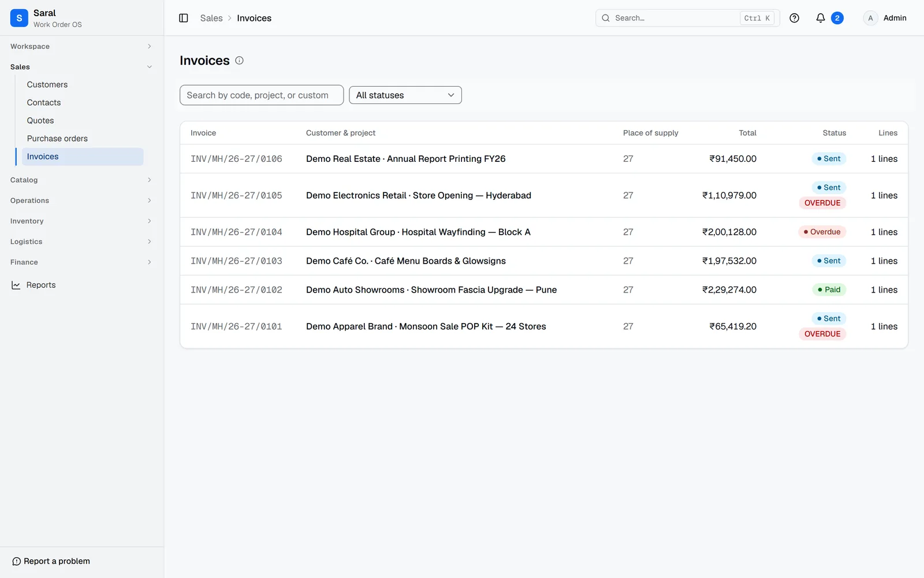Image resolution: width=924 pixels, height=578 pixels.
Task: Focus the global Search field
Action: (687, 18)
